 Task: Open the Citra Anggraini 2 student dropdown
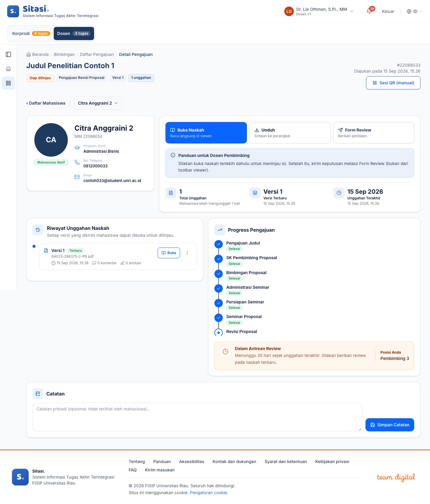pos(98,103)
